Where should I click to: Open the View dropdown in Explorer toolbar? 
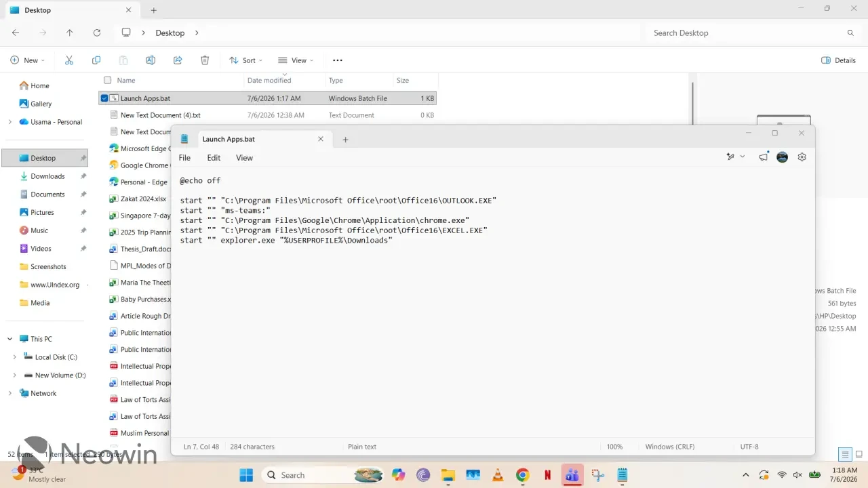click(x=296, y=60)
